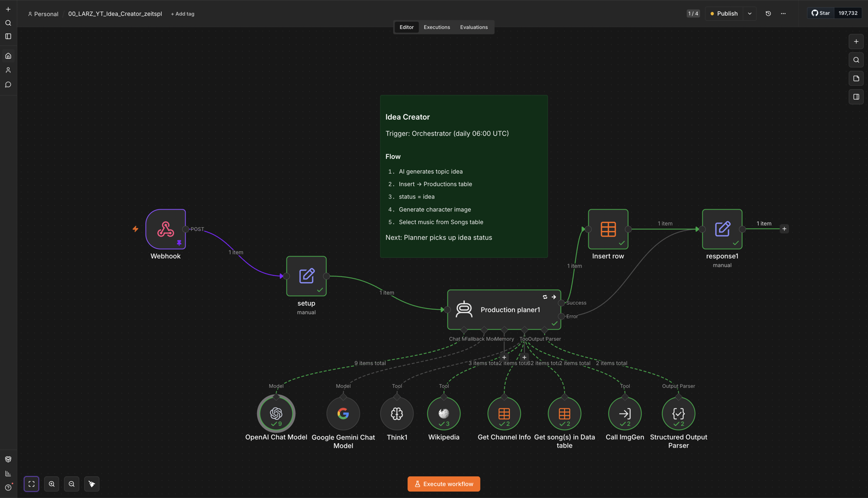
Task: Click the Webhook lightning trigger icon
Action: [136, 229]
